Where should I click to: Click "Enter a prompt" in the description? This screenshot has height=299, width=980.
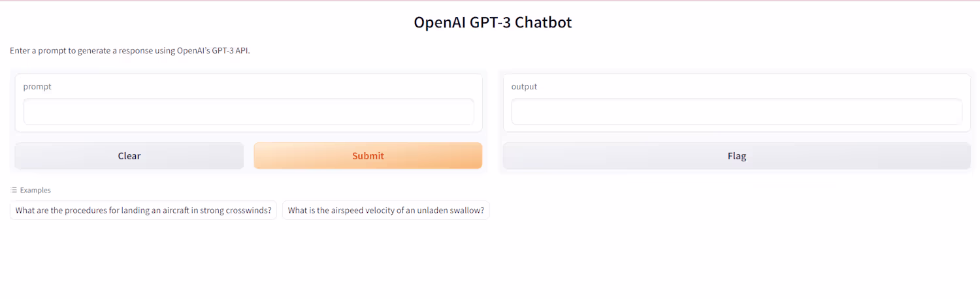point(38,50)
